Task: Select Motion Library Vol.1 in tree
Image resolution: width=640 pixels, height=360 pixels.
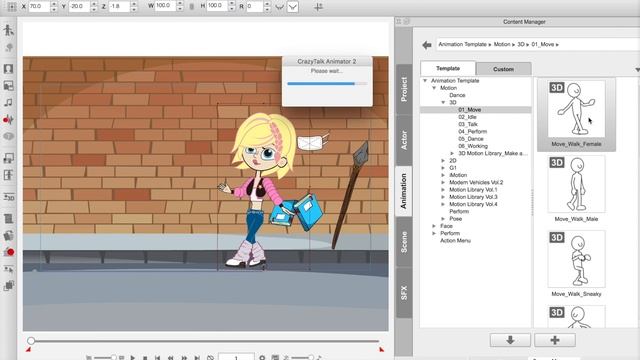Action: (x=473, y=190)
